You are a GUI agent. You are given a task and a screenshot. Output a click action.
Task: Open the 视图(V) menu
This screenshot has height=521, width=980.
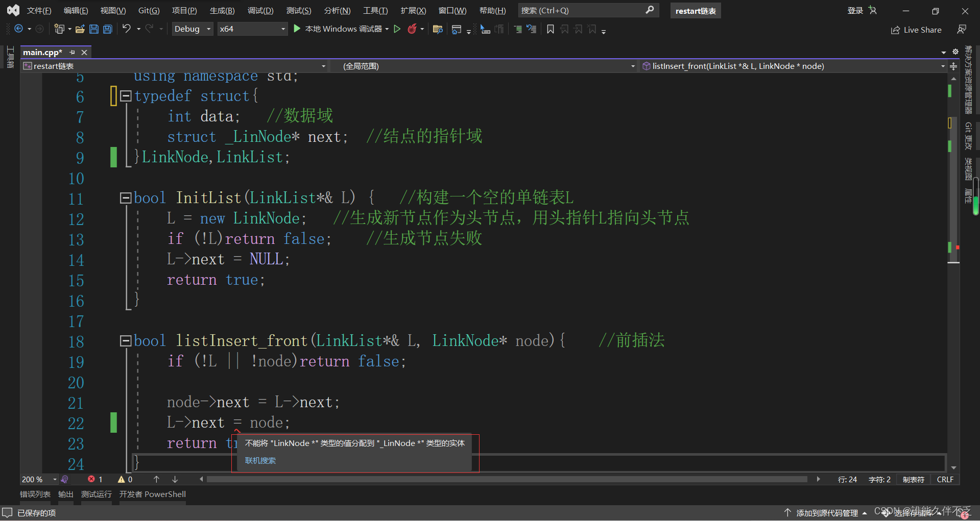point(113,11)
